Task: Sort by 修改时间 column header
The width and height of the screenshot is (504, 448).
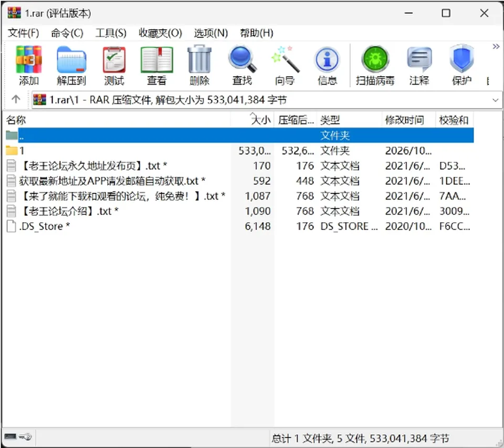Action: click(408, 120)
